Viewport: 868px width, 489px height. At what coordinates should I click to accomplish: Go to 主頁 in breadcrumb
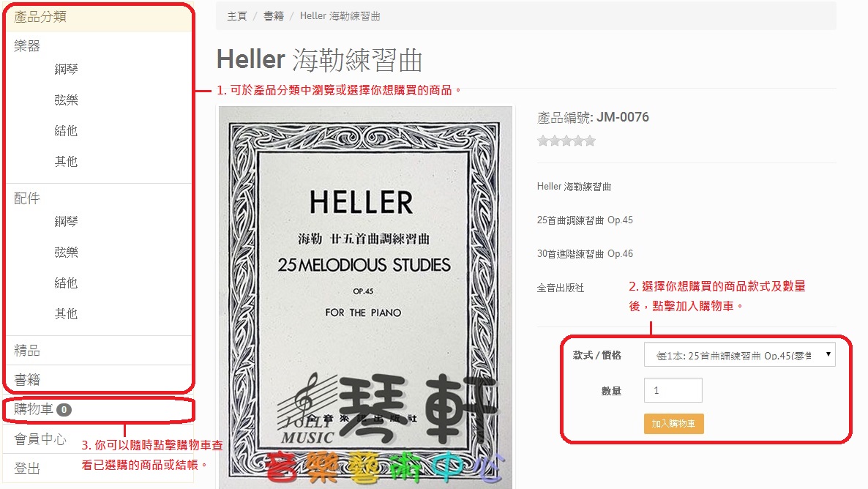pos(237,16)
